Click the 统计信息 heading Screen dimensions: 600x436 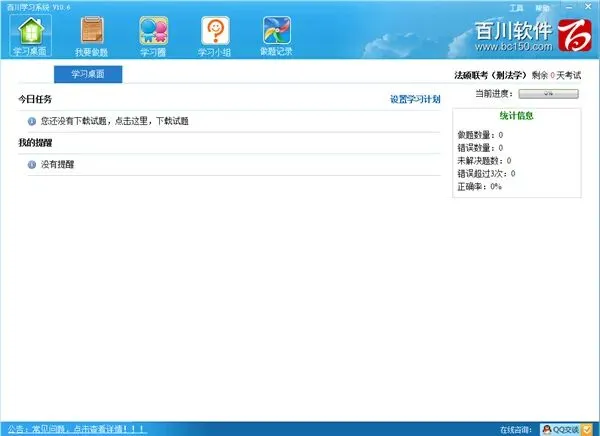tap(517, 116)
